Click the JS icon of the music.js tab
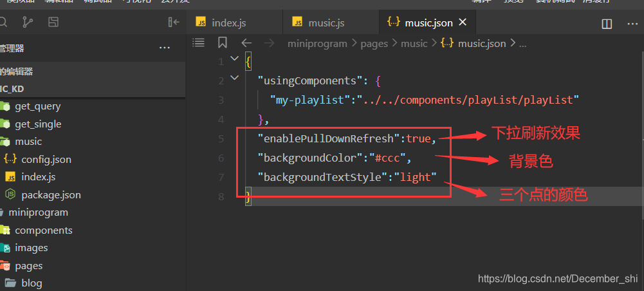The height and width of the screenshot is (291, 644). click(297, 22)
